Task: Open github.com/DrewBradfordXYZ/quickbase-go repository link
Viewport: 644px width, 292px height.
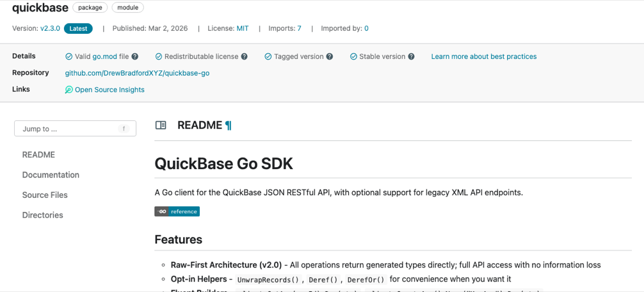Action: click(138, 73)
